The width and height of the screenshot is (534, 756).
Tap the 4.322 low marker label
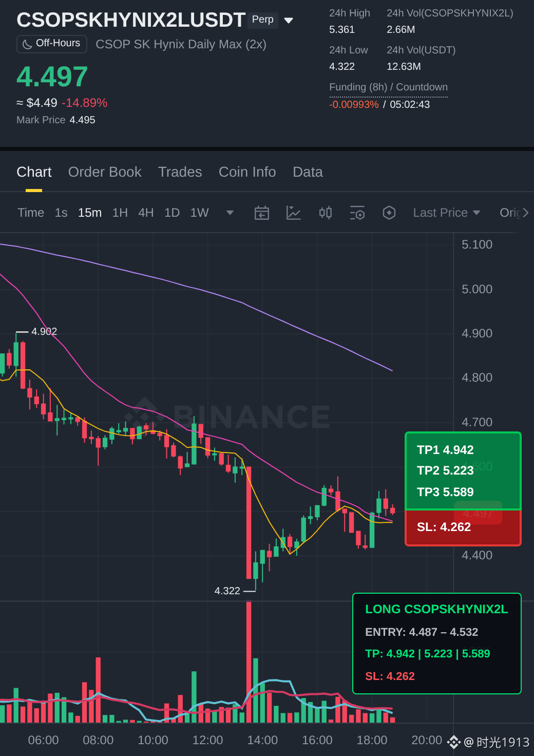227,591
